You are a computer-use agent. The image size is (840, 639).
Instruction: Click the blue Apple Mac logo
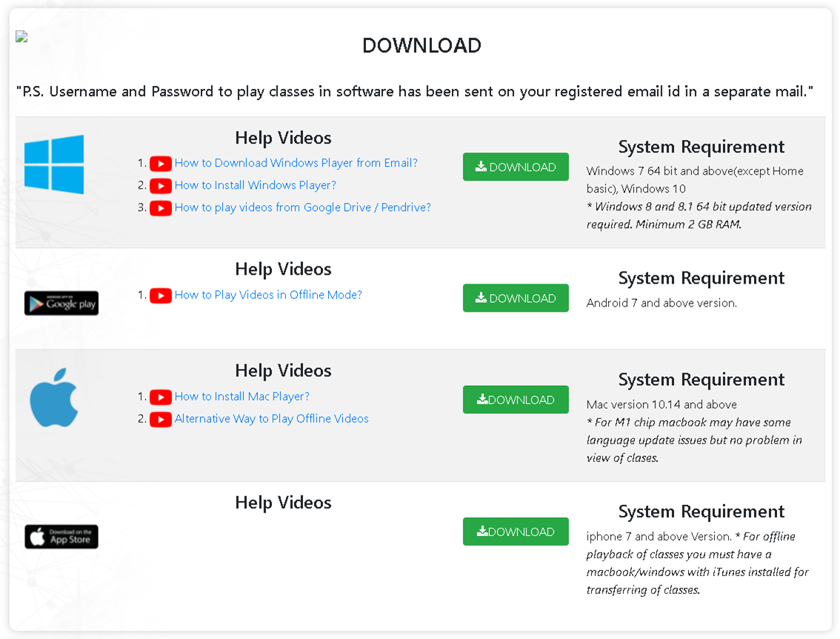(x=54, y=398)
